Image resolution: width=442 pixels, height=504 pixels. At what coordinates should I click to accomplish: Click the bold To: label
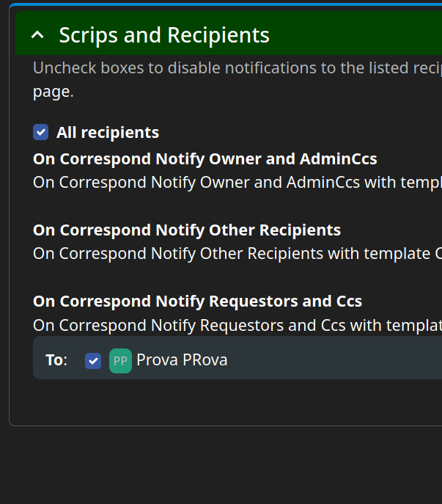56,360
